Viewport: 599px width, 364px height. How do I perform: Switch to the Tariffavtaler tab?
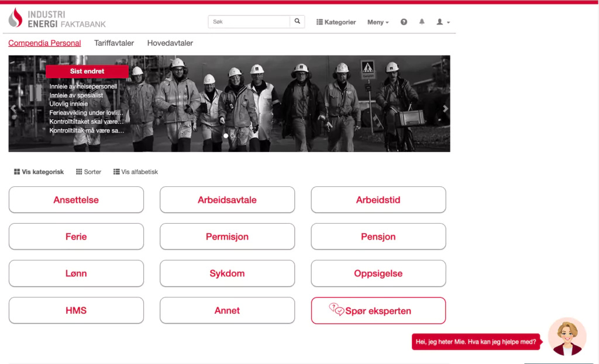point(114,43)
